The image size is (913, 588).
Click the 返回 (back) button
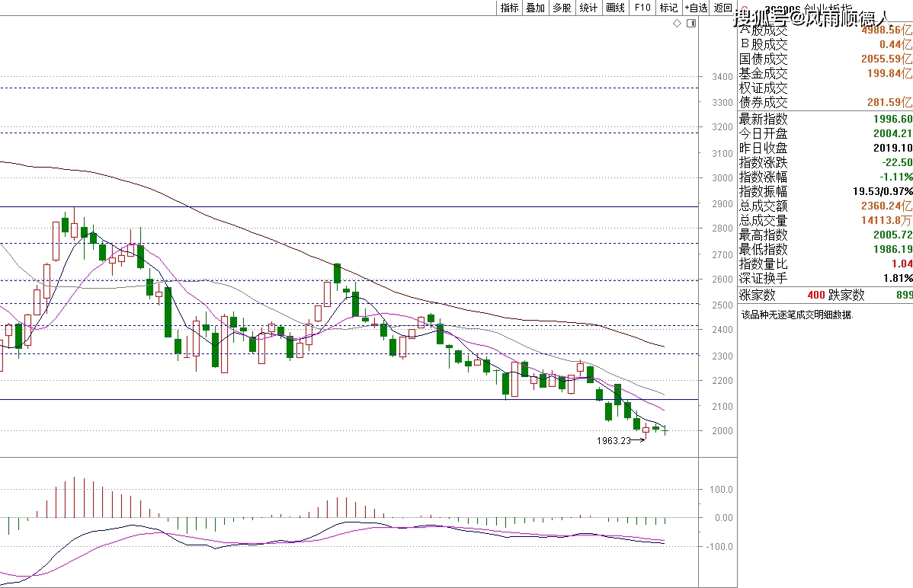coord(722,8)
